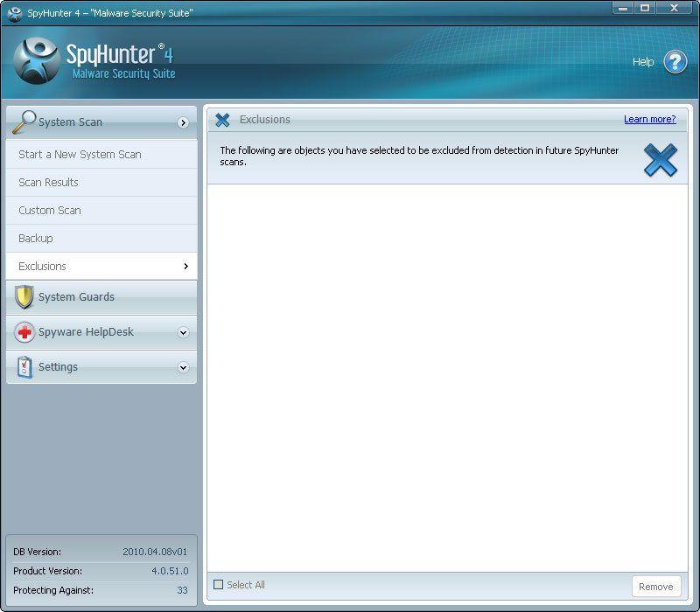Open the Settings section label
This screenshot has width=700, height=612.
[x=58, y=366]
